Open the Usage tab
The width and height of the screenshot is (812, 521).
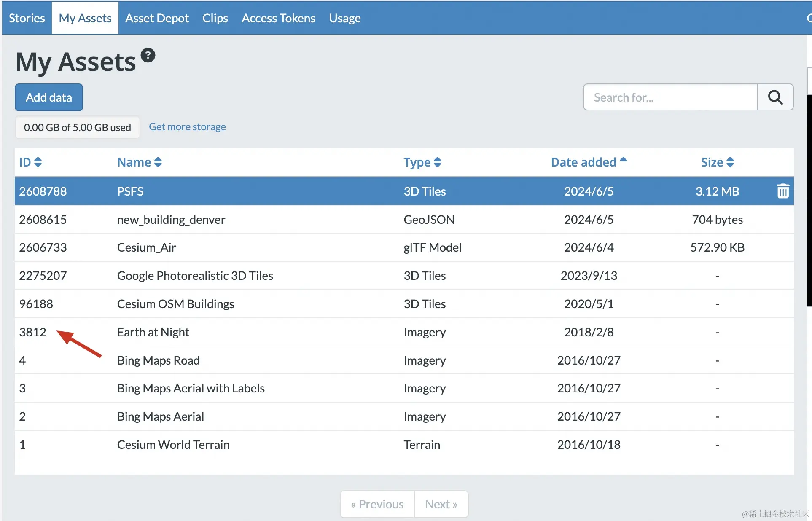pyautogui.click(x=344, y=18)
